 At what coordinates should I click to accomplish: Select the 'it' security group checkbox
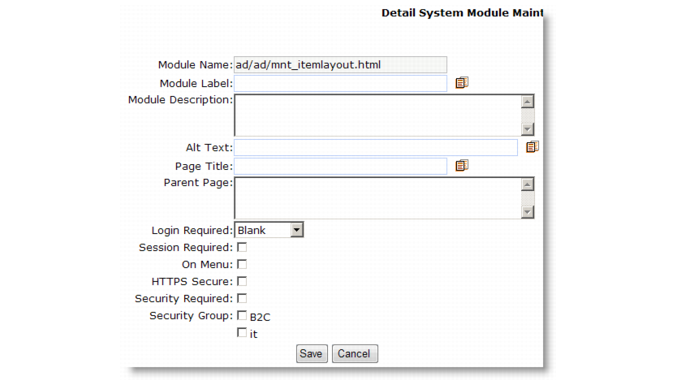[x=242, y=332]
